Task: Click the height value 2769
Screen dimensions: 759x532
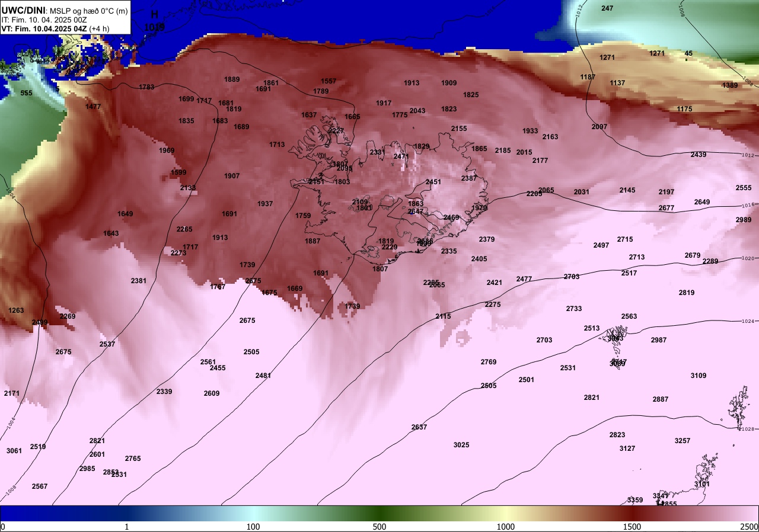Action: click(x=489, y=362)
